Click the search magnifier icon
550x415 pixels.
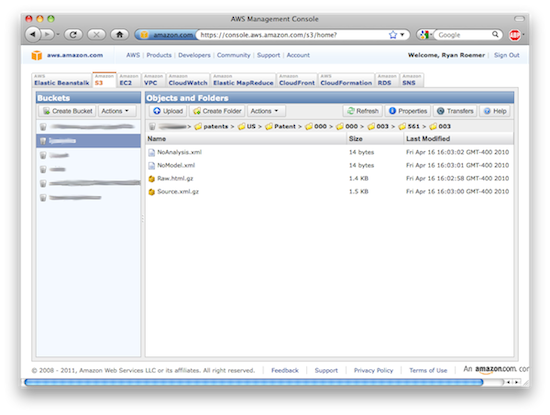pyautogui.click(x=495, y=34)
